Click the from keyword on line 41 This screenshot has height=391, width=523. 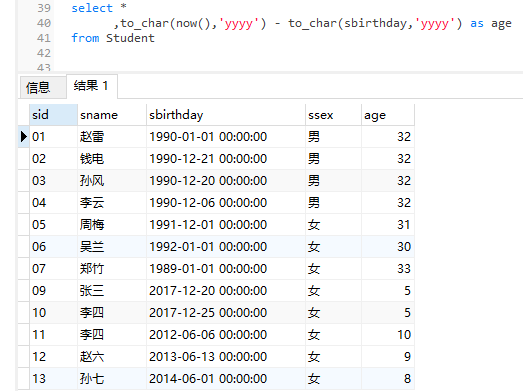coord(85,38)
